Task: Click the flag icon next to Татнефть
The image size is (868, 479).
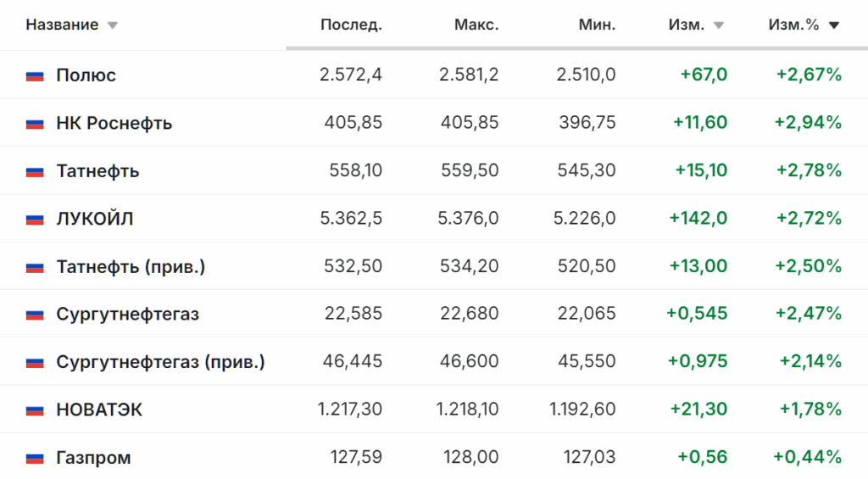Action: click(35, 171)
